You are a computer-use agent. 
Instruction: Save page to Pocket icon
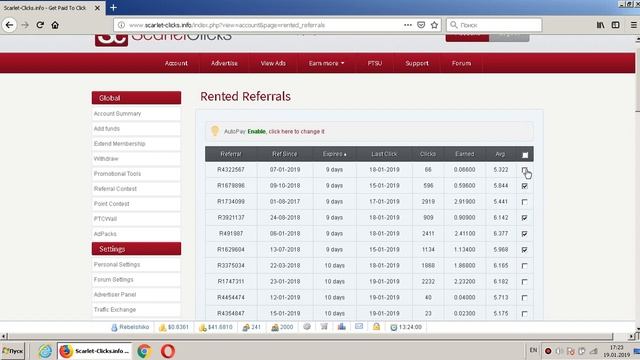(x=421, y=25)
